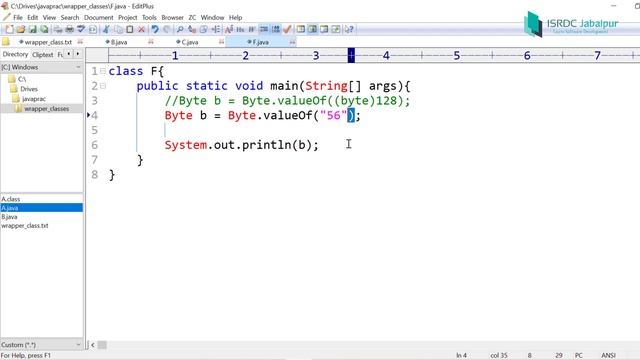Open the [C:] Windows drive dropdown
This screenshot has height=360, width=640.
(x=41, y=67)
